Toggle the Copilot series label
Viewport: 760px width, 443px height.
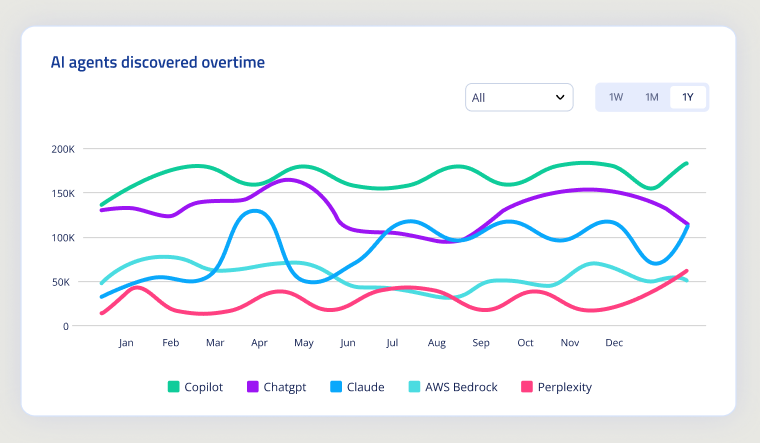tap(203, 387)
